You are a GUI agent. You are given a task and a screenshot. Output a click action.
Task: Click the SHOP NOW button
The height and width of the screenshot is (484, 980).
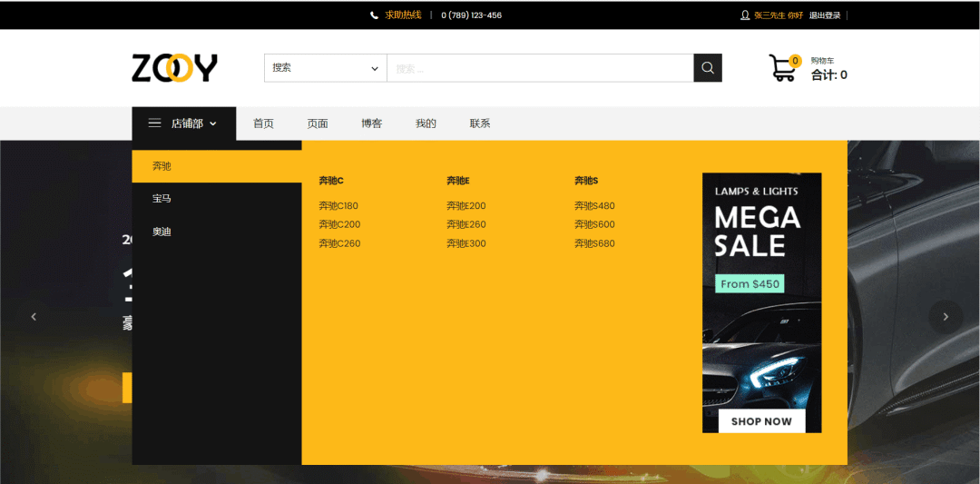761,421
